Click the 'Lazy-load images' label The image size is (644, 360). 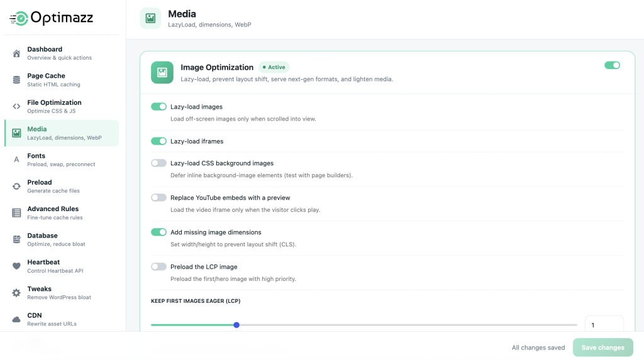pyautogui.click(x=196, y=107)
